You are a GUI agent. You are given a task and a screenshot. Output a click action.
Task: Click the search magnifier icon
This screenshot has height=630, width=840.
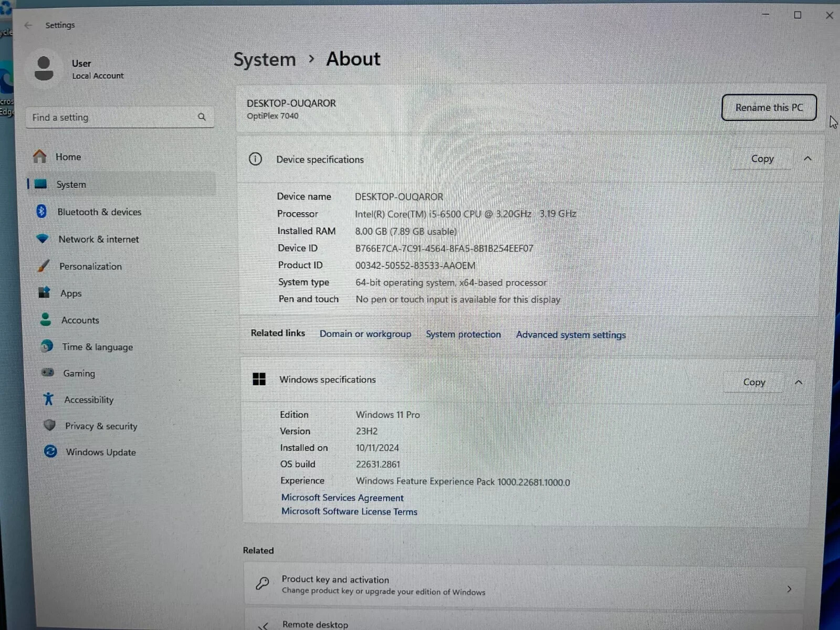point(202,117)
